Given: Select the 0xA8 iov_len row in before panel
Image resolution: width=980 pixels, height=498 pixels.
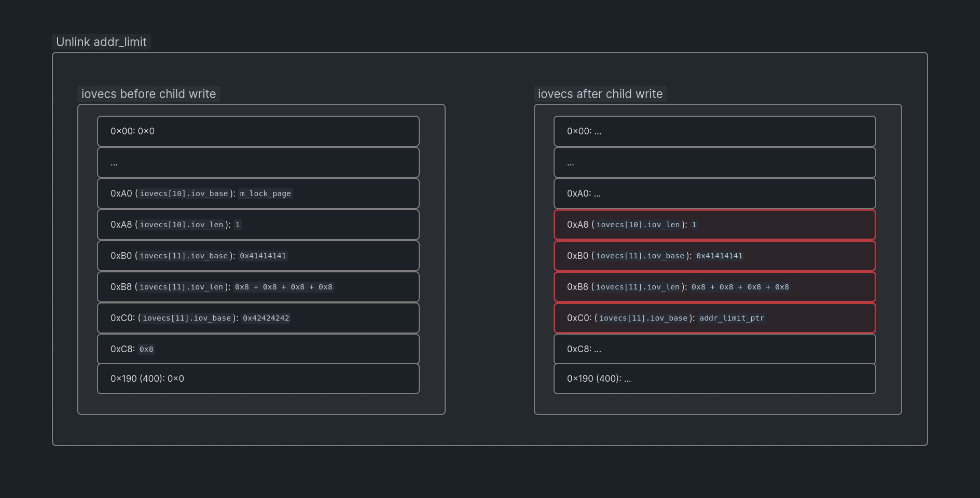Looking at the screenshot, I should (258, 225).
